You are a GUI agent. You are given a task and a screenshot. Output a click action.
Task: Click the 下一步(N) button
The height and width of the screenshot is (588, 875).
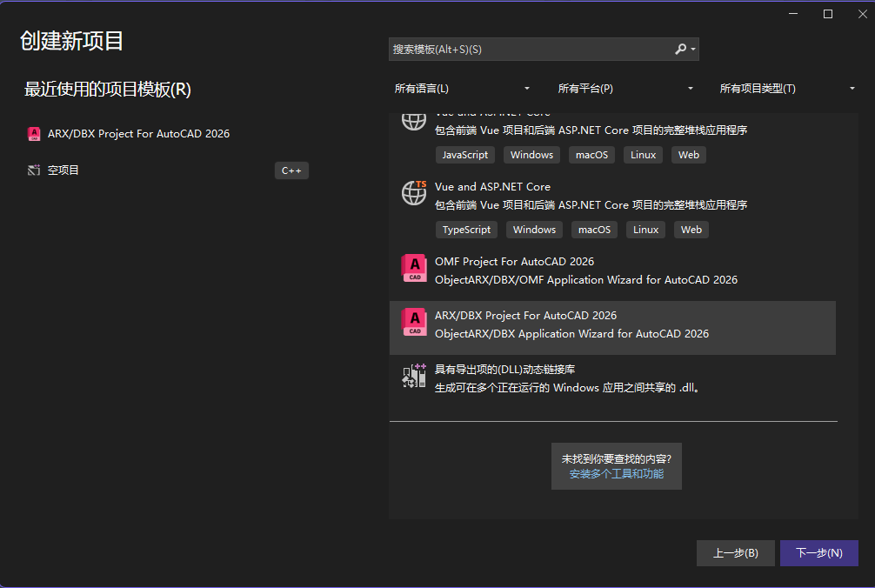(818, 553)
